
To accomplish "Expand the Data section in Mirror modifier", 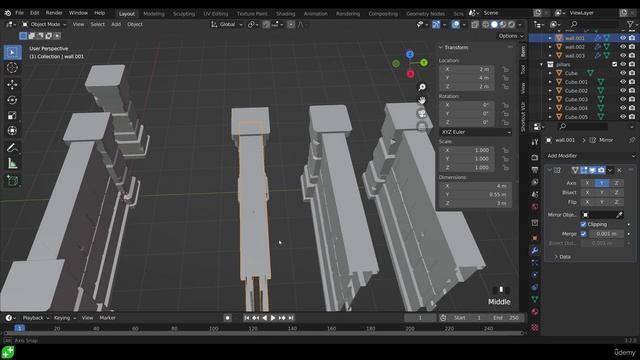I will (x=564, y=257).
